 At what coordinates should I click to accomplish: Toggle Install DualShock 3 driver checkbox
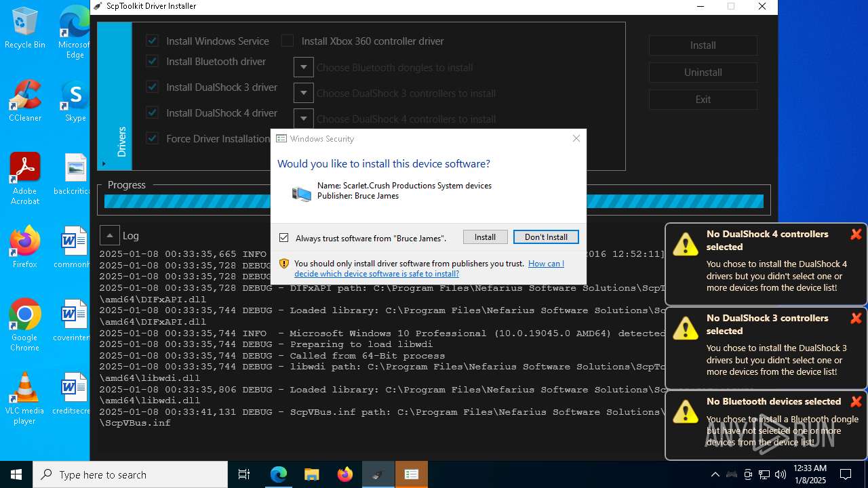[x=152, y=87]
